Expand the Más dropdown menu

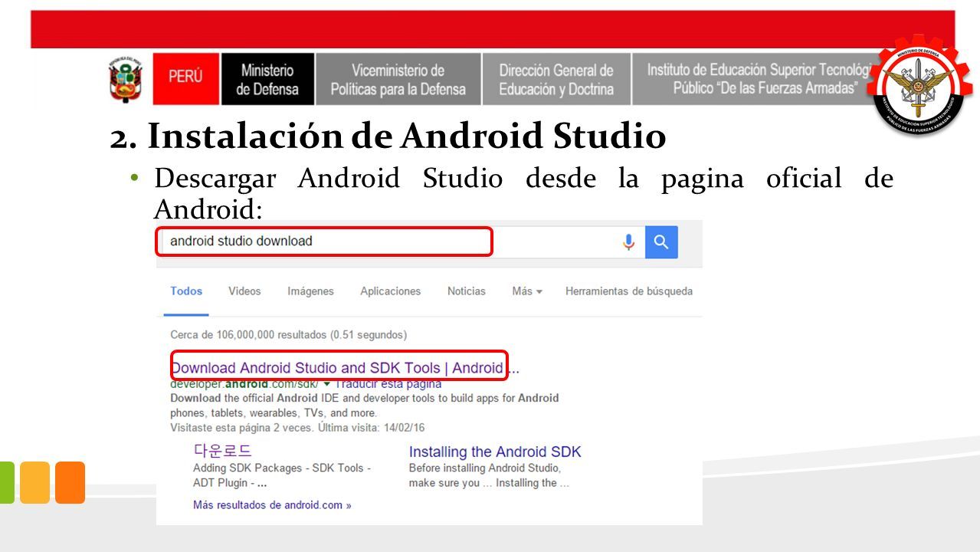(527, 291)
